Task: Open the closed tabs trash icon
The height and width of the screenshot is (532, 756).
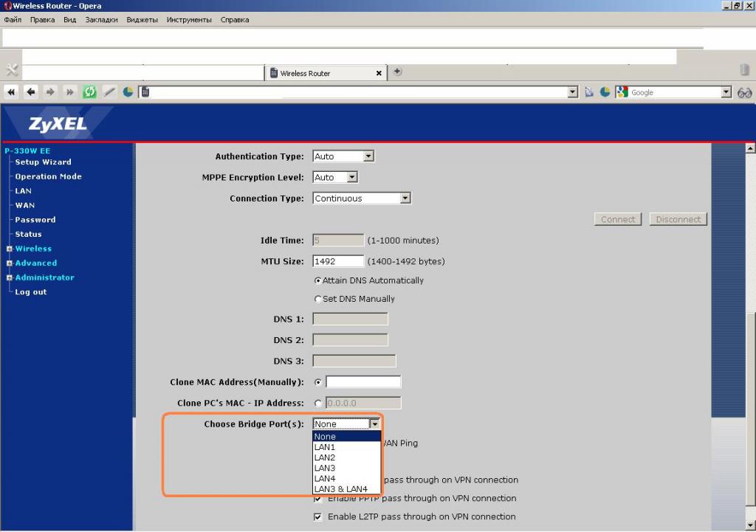Action: pyautogui.click(x=744, y=71)
